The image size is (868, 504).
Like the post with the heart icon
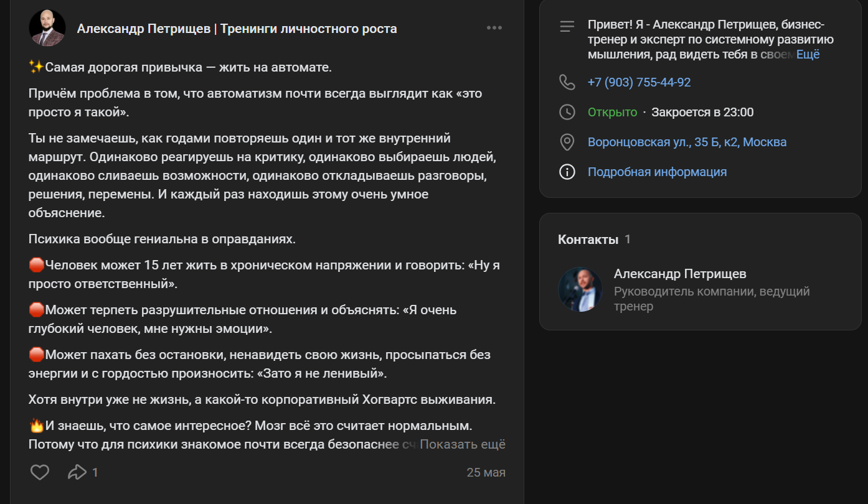pos(40,472)
